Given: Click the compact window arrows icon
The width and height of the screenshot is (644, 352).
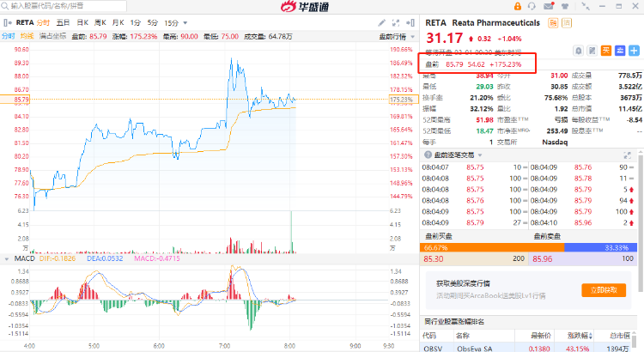Looking at the screenshot, I should [x=586, y=6].
